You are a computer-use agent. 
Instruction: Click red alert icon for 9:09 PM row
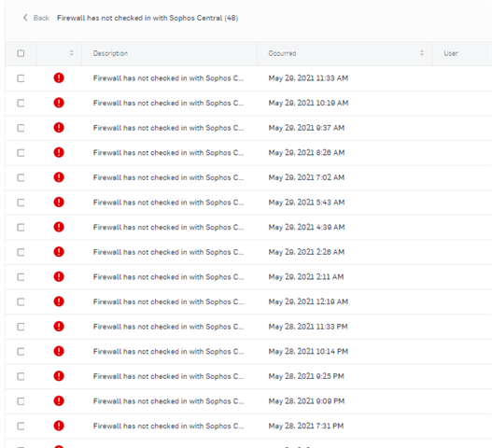pos(59,401)
